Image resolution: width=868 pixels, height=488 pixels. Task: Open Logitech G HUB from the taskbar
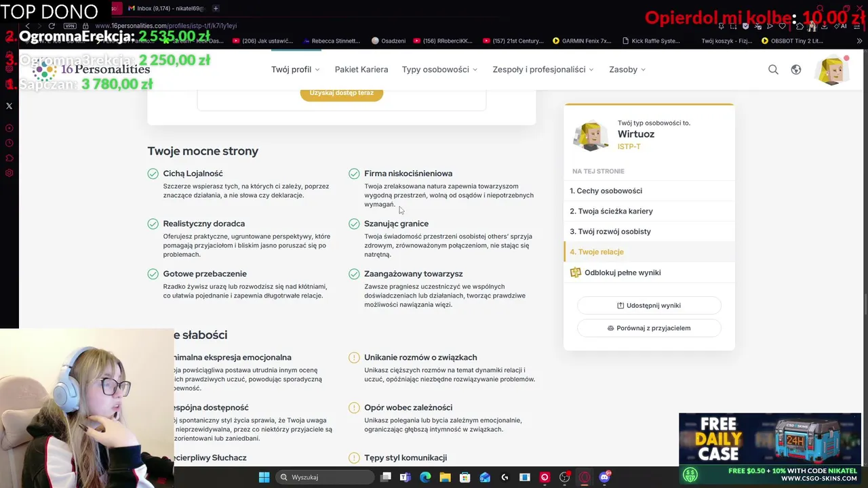(505, 477)
